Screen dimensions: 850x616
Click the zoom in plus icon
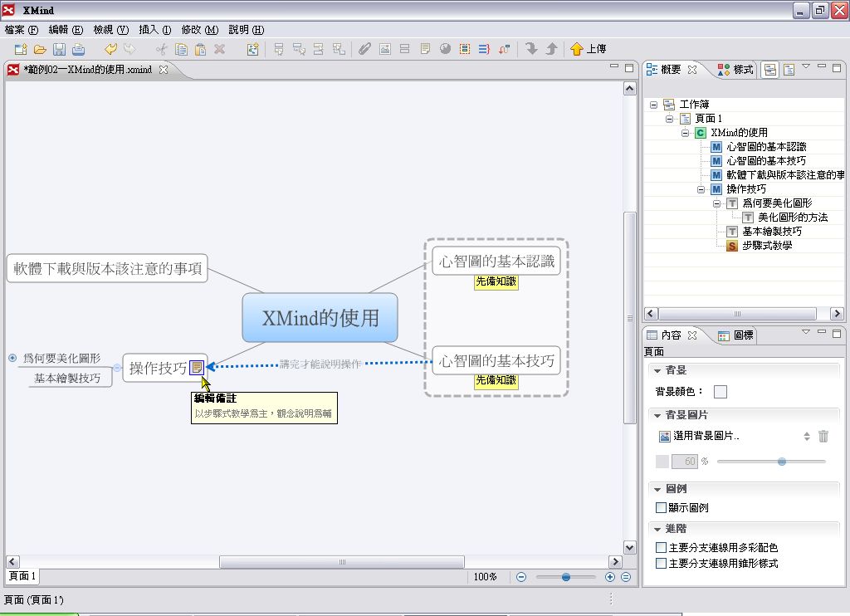pyautogui.click(x=610, y=577)
